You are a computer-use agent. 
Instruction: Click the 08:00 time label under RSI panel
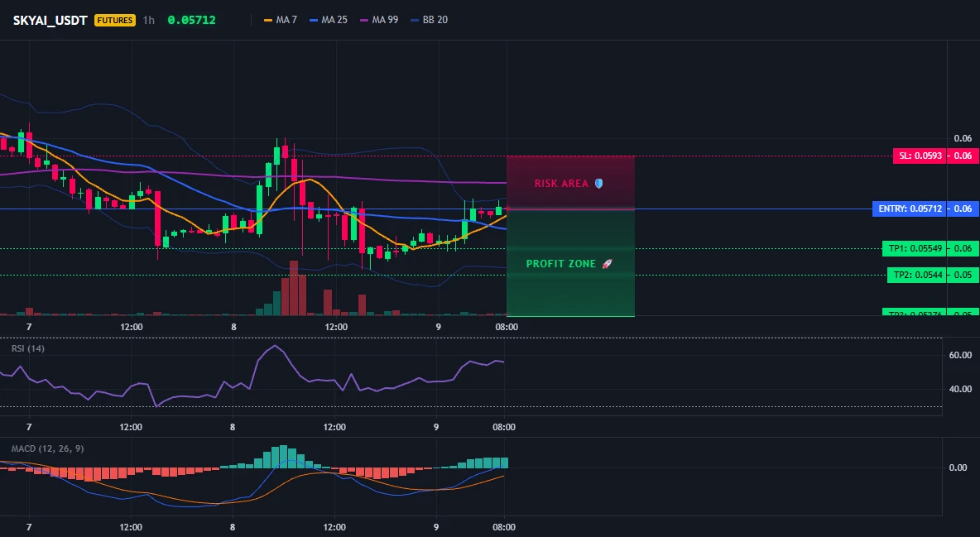(504, 427)
